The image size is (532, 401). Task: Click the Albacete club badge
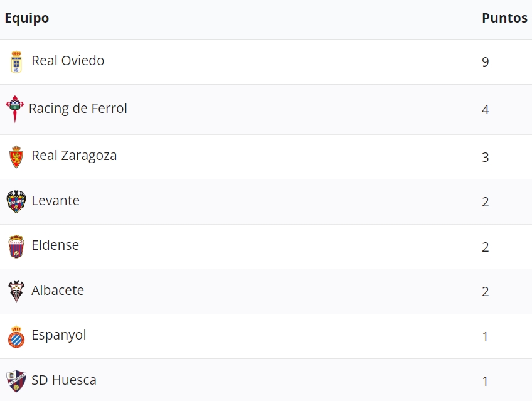(x=16, y=291)
